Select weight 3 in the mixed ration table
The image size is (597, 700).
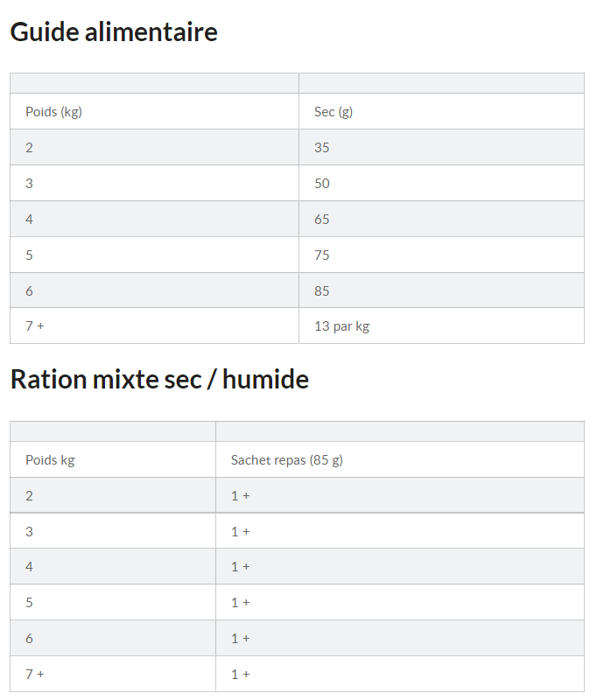click(x=29, y=531)
